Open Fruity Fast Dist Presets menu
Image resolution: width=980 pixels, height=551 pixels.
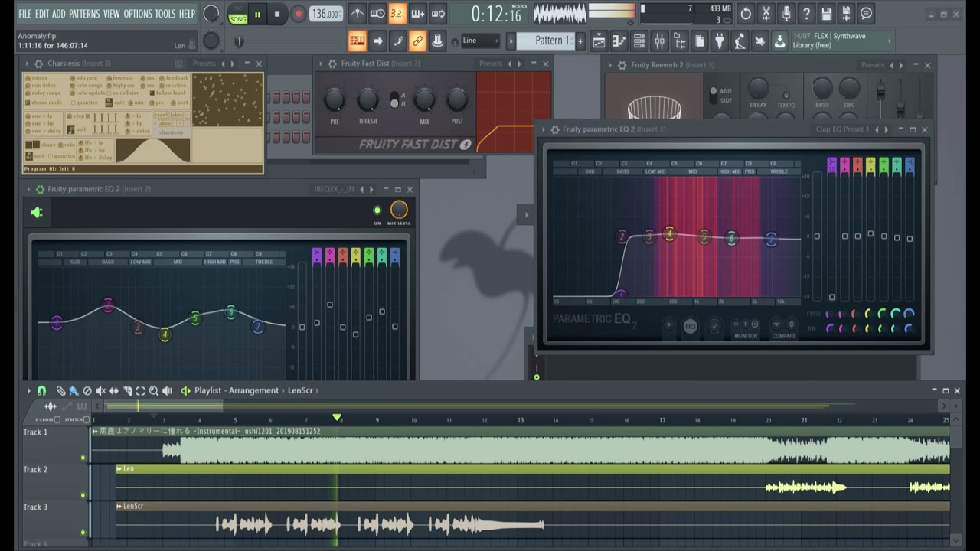click(x=491, y=64)
